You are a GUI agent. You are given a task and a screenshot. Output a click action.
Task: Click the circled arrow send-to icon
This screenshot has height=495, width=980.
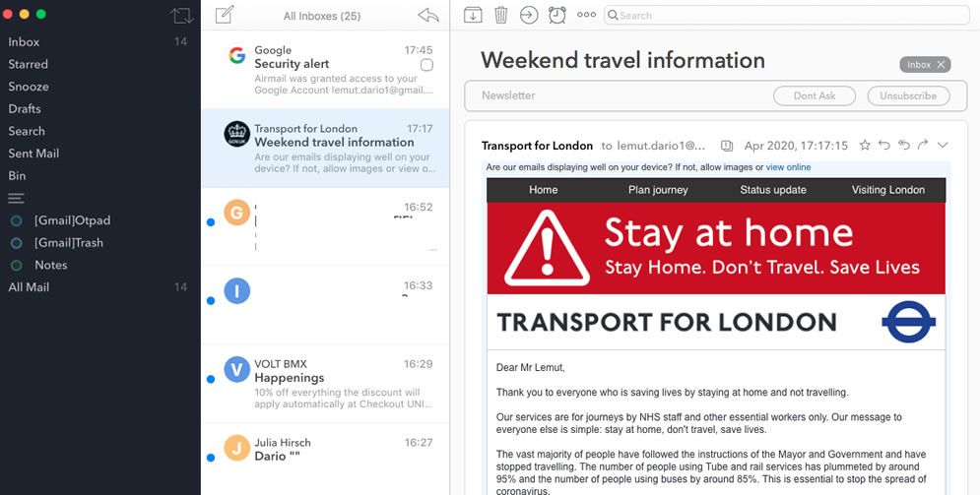click(529, 15)
